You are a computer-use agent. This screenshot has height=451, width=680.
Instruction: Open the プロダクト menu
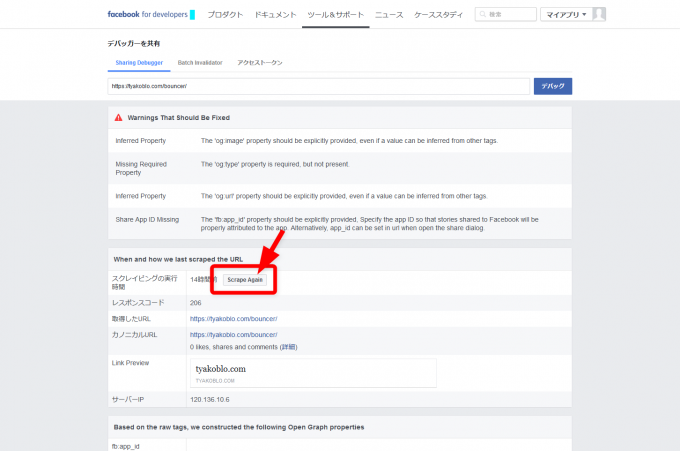coord(225,15)
